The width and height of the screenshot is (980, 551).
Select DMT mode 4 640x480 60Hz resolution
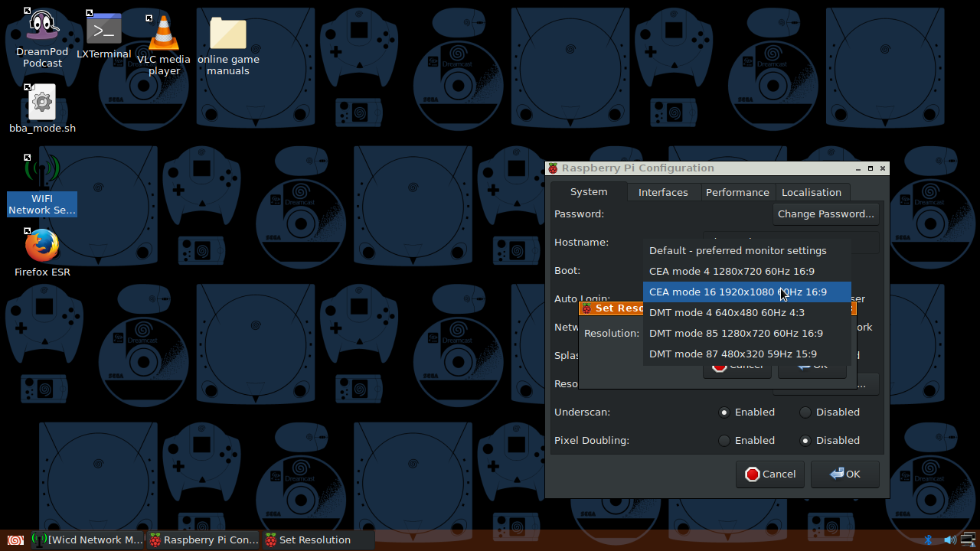(747, 312)
